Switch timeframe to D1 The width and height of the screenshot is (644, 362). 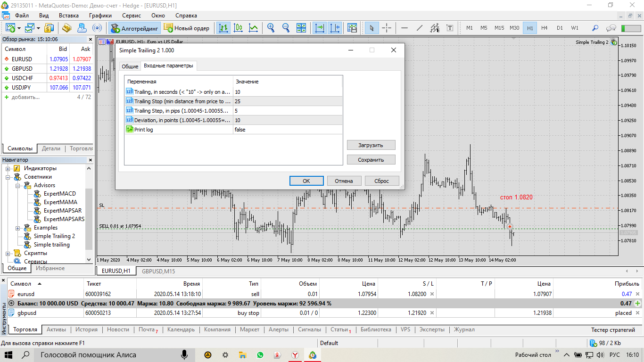point(560,28)
